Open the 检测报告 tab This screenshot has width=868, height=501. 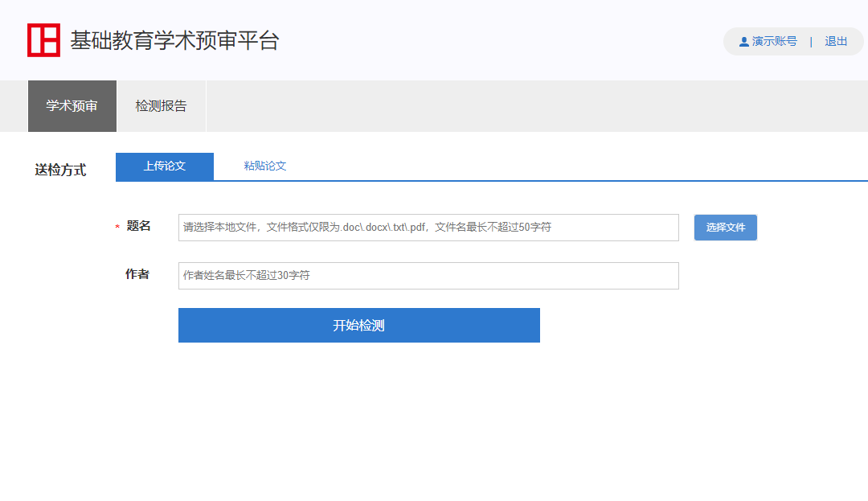[161, 106]
